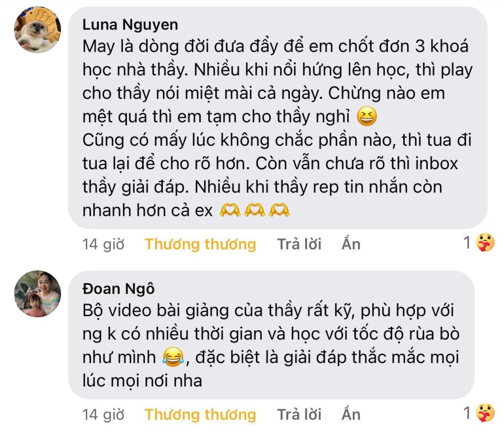Click the 14 giờ timestamp under Đoan's comment
Image resolution: width=504 pixels, height=433 pixels.
coord(103,414)
